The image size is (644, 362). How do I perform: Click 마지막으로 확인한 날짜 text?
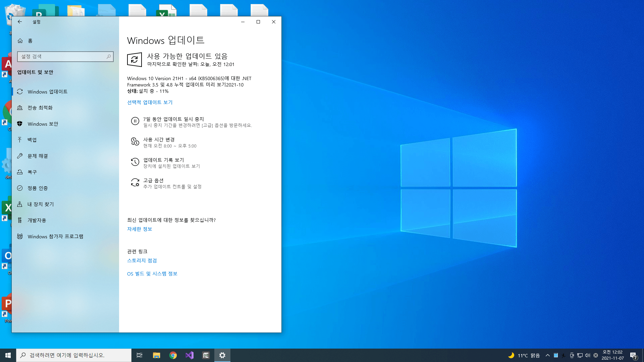[x=191, y=64]
